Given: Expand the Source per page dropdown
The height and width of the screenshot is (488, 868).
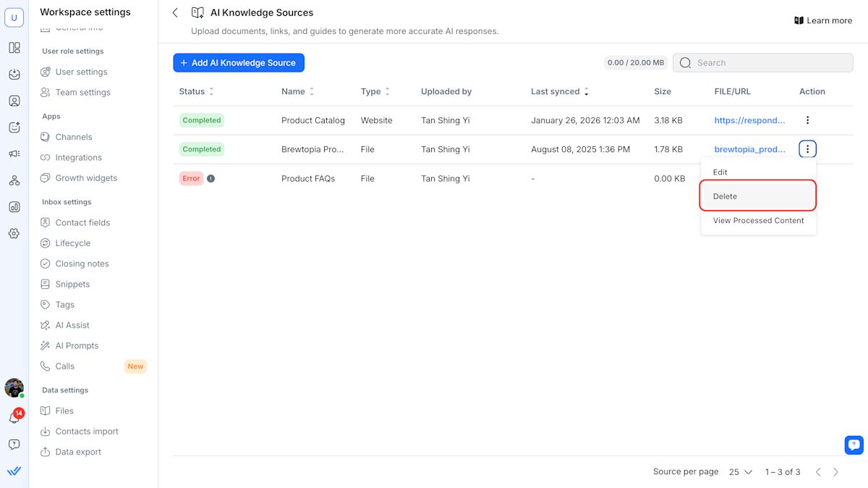Looking at the screenshot, I should pyautogui.click(x=740, y=472).
